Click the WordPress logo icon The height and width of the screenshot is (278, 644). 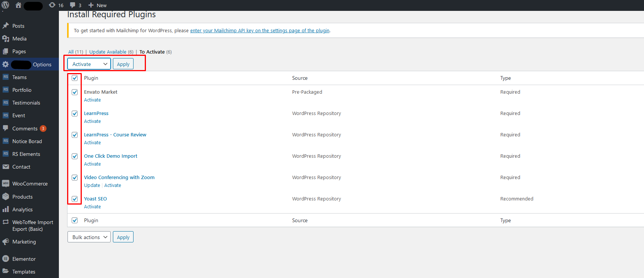click(x=5, y=5)
